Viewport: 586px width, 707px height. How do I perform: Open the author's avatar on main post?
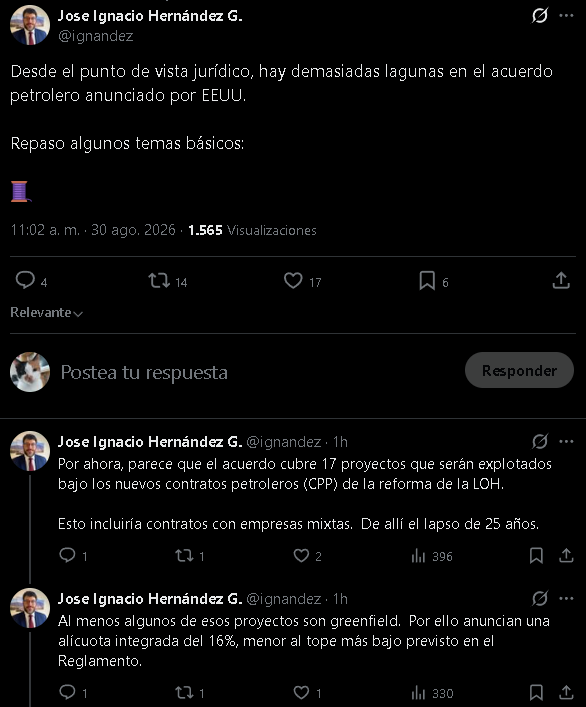[x=30, y=25]
